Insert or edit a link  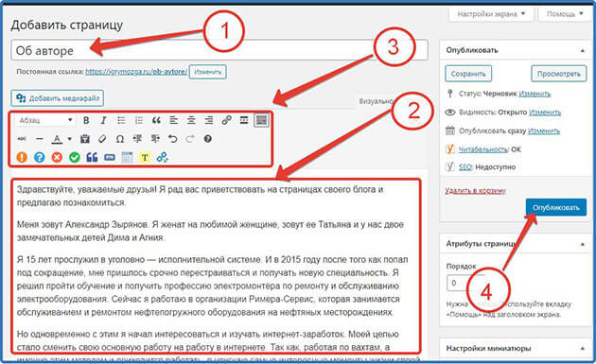(x=226, y=120)
